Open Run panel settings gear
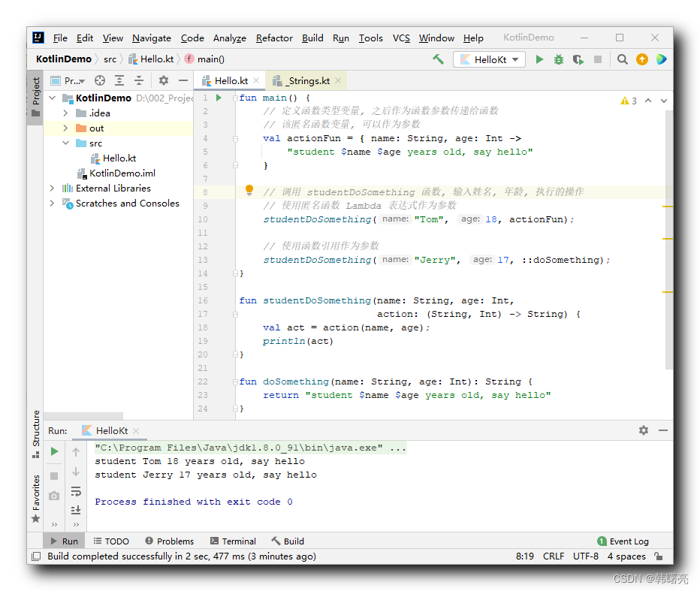Screen dimensions: 700x591 644,430
